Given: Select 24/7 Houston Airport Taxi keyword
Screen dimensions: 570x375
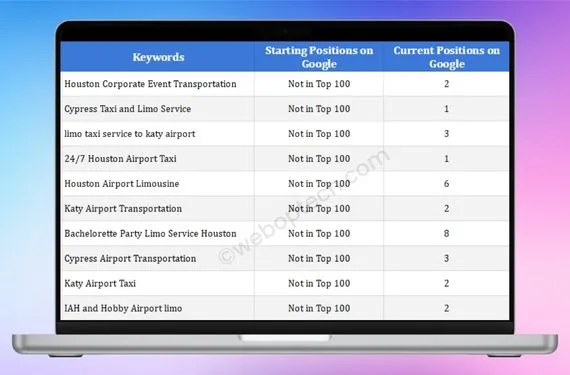Looking at the screenshot, I should coord(120,159).
